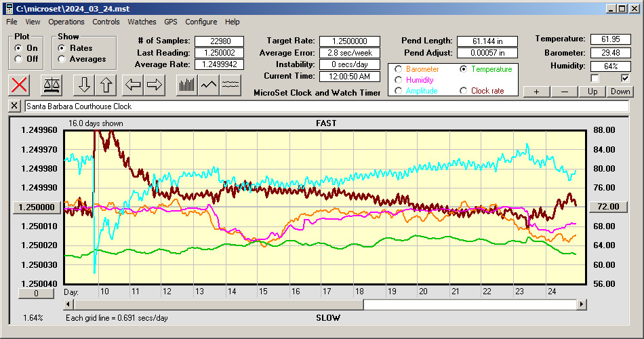Click the Instability value field
This screenshot has height=339, width=644.
click(350, 64)
